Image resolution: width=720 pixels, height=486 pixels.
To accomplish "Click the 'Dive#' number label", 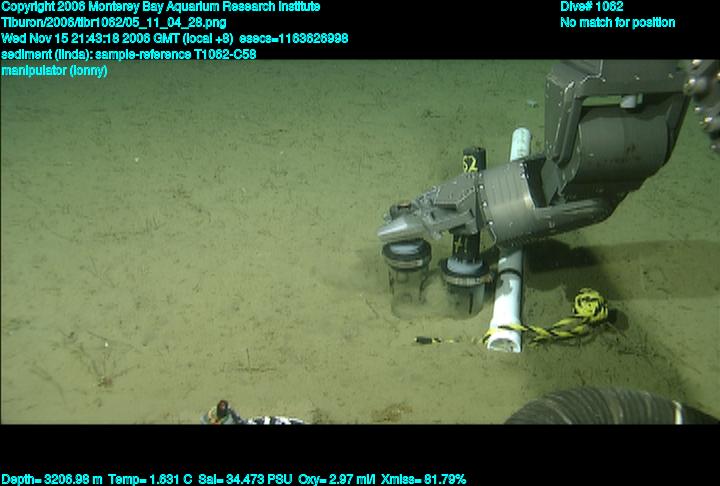I will pyautogui.click(x=592, y=6).
